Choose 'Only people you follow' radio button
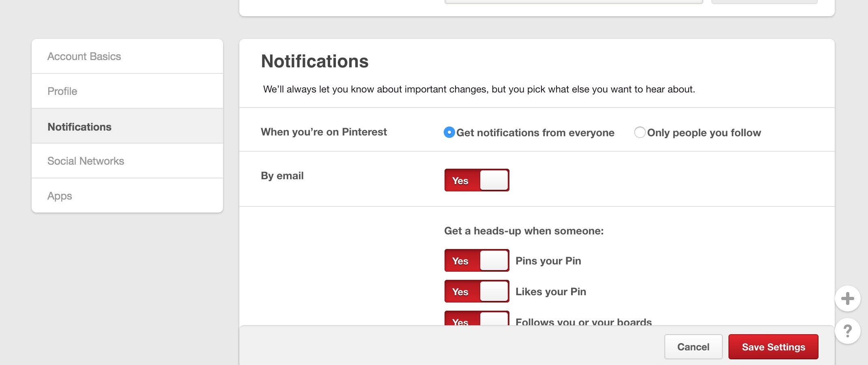Image resolution: width=868 pixels, height=365 pixels. point(640,132)
